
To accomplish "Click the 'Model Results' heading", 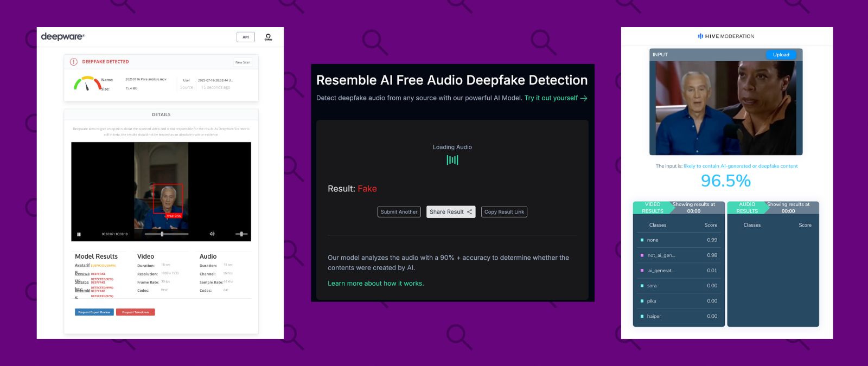I will pyautogui.click(x=96, y=256).
